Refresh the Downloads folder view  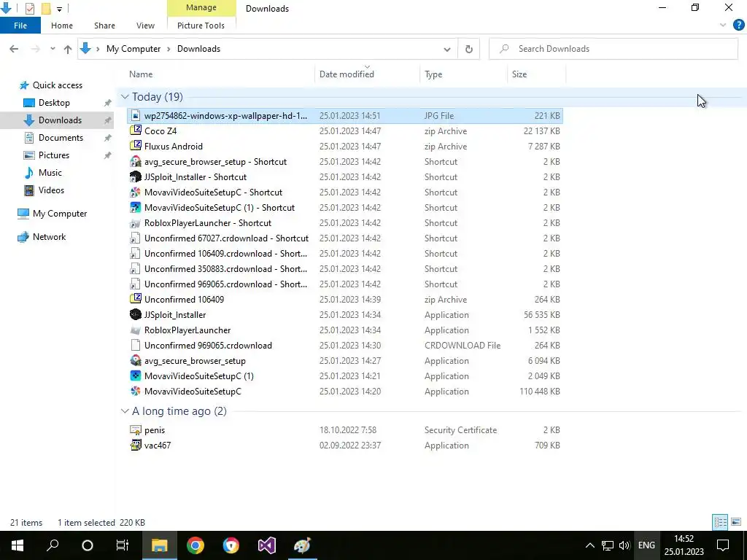(469, 49)
